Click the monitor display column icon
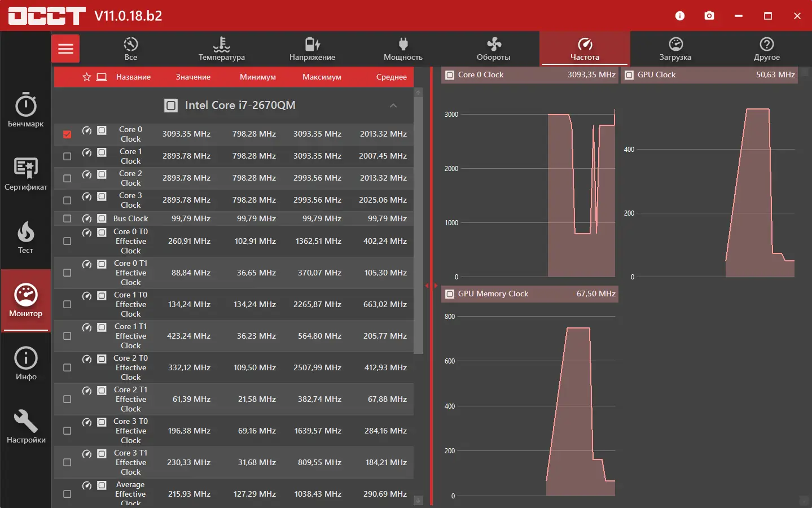812x508 pixels. click(x=102, y=77)
